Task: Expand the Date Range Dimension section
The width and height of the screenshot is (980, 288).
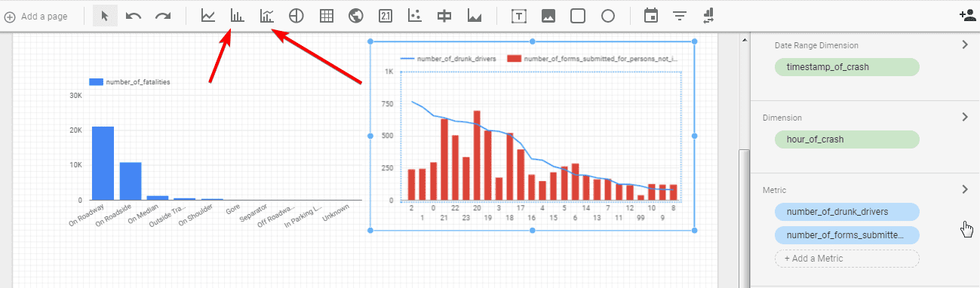Action: (964, 45)
